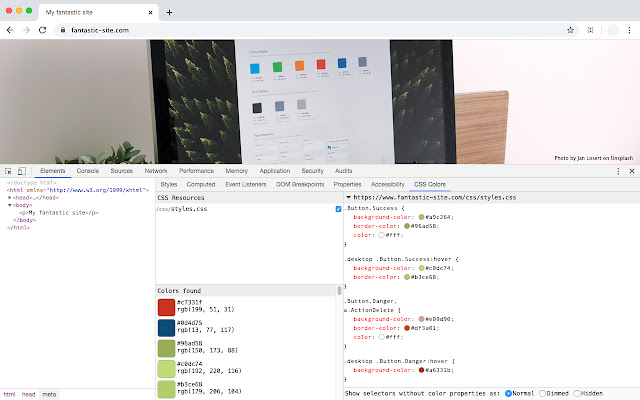Collapse the body node in the DOM tree
Viewport: 640px width, 400px height.
click(10, 205)
